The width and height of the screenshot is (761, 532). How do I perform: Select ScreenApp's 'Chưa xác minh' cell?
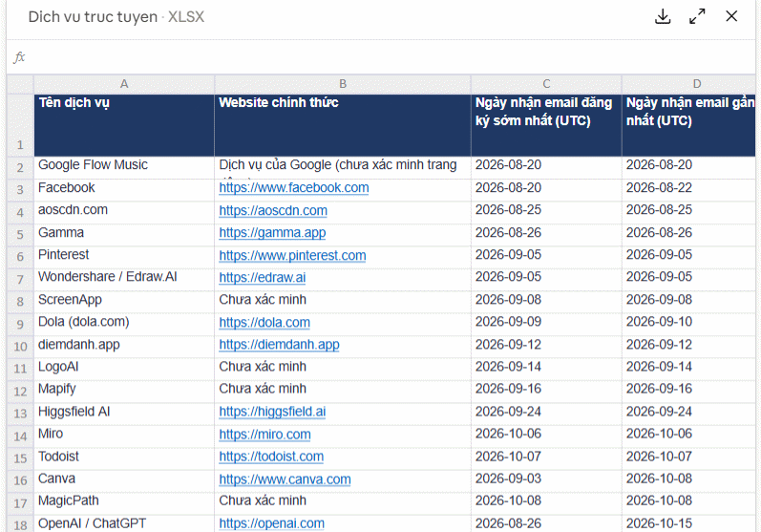[343, 302]
